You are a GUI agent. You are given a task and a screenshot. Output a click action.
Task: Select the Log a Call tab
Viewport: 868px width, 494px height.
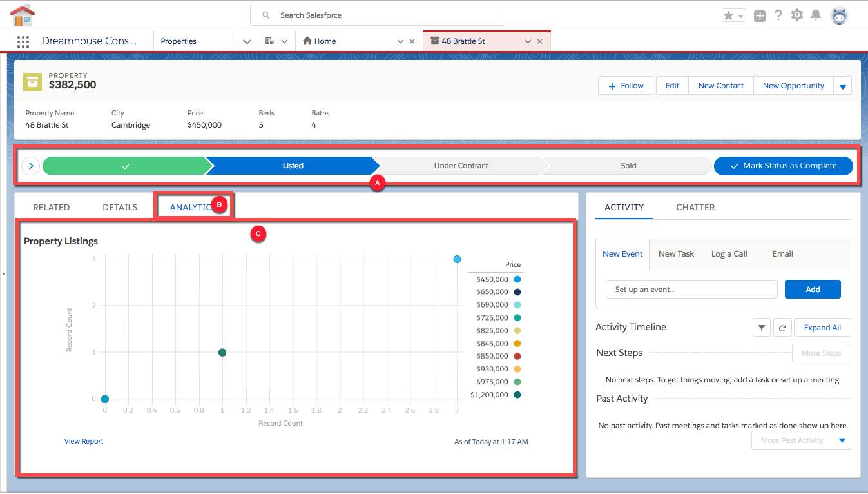coord(729,254)
